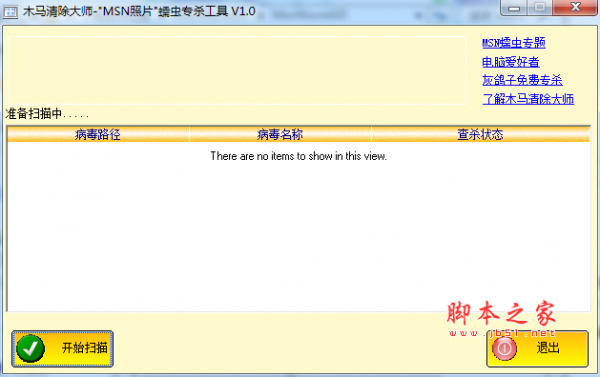This screenshot has width=600, height=377.
Task: Click the 病毒路径 column header
Action: pyautogui.click(x=98, y=134)
